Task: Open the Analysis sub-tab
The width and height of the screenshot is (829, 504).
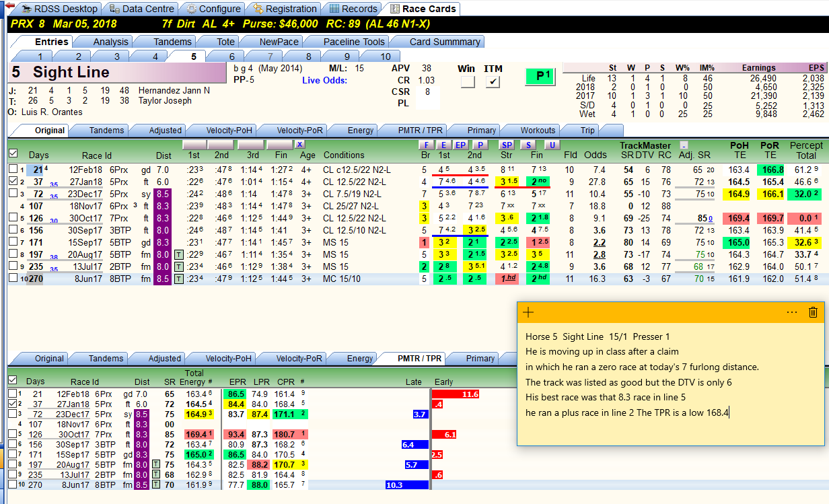Action: pyautogui.click(x=110, y=42)
